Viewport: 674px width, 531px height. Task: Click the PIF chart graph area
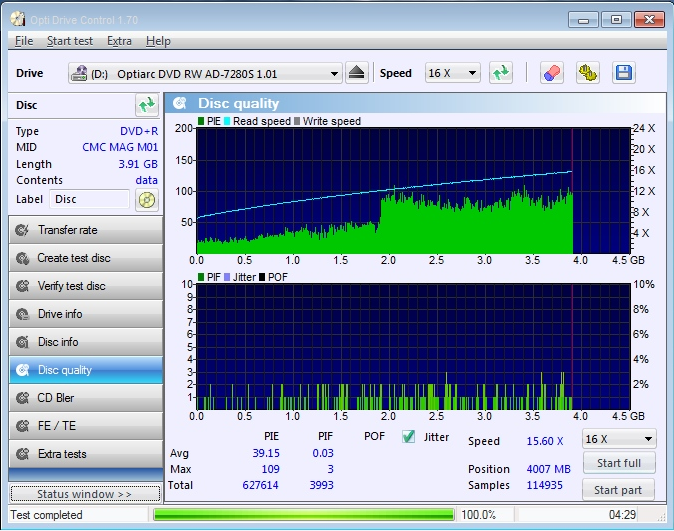click(x=413, y=347)
